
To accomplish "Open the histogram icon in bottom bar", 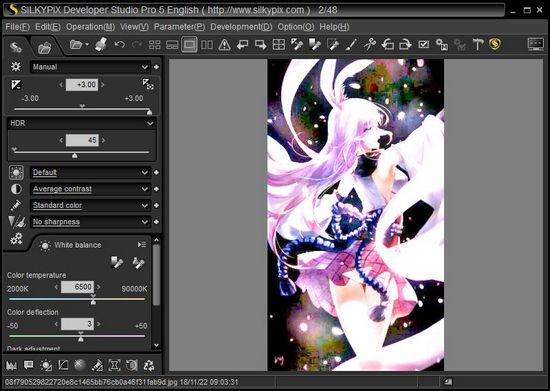I will 11,366.
